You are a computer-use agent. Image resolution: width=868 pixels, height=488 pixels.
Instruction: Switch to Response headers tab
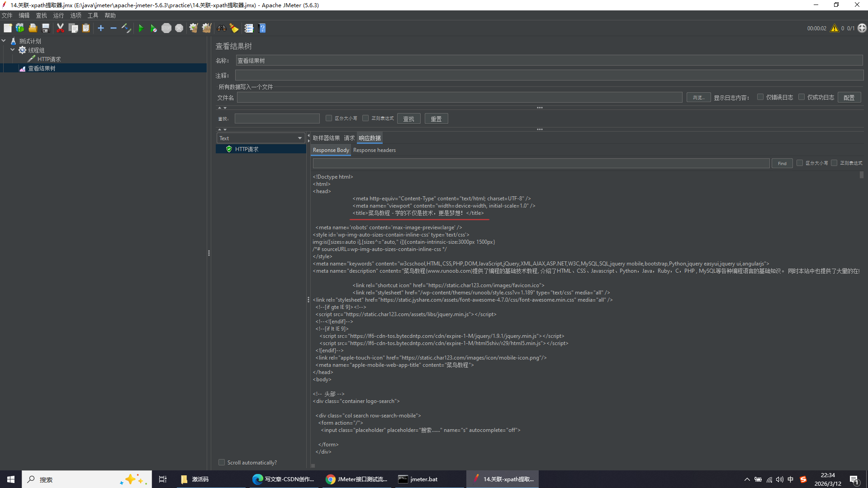[x=375, y=150]
